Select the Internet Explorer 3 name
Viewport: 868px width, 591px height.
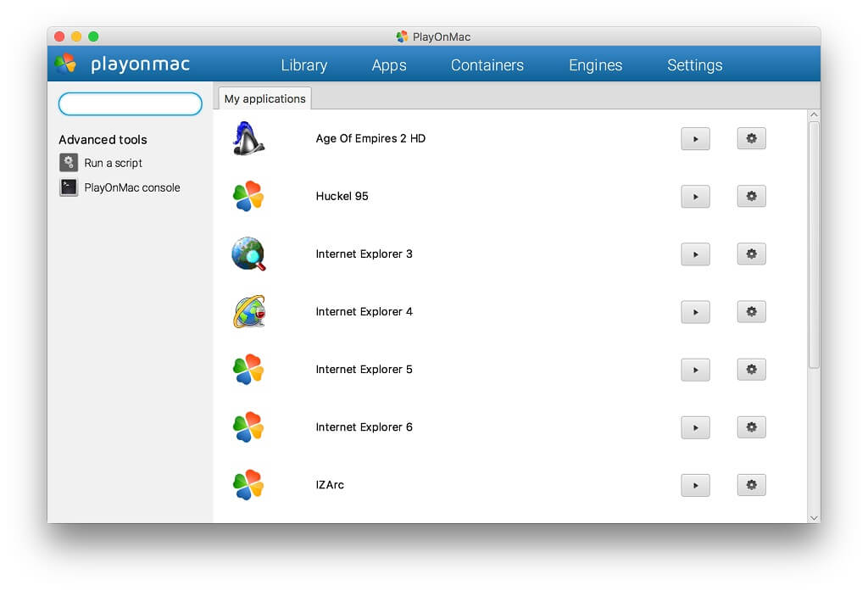(364, 254)
